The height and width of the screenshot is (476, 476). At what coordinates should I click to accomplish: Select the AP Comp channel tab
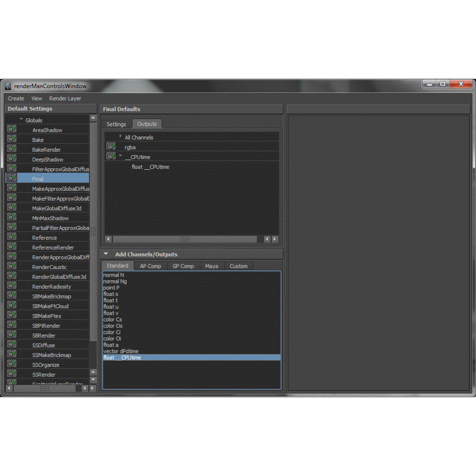coord(150,266)
